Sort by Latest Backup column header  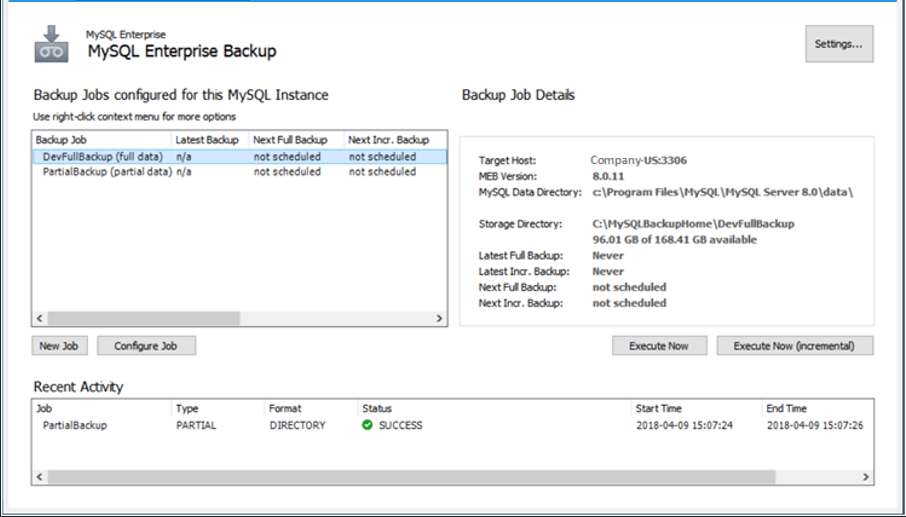[210, 140]
